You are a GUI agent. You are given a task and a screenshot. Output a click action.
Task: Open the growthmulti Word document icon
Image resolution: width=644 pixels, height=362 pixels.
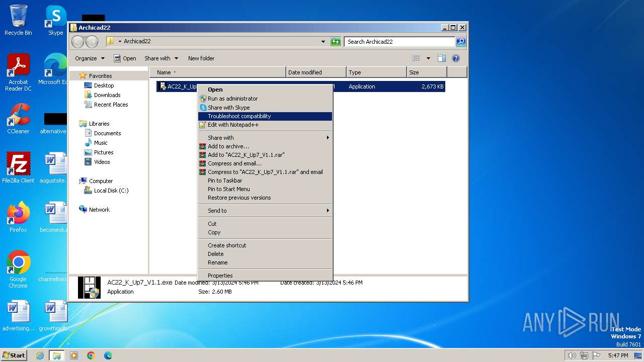pyautogui.click(x=55, y=316)
